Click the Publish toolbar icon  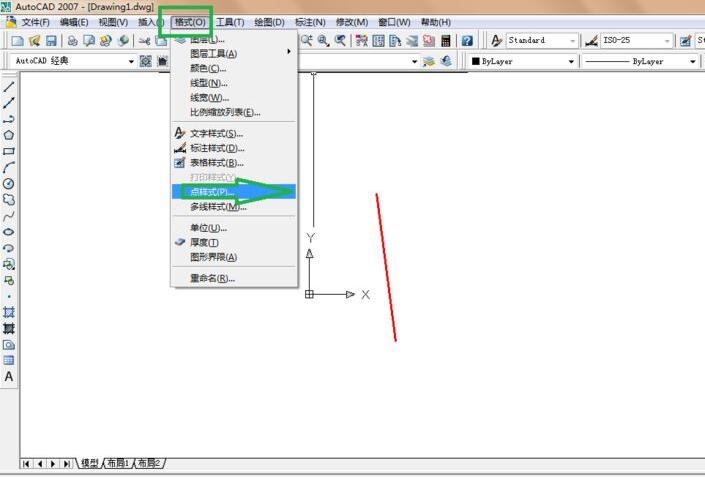click(x=106, y=41)
